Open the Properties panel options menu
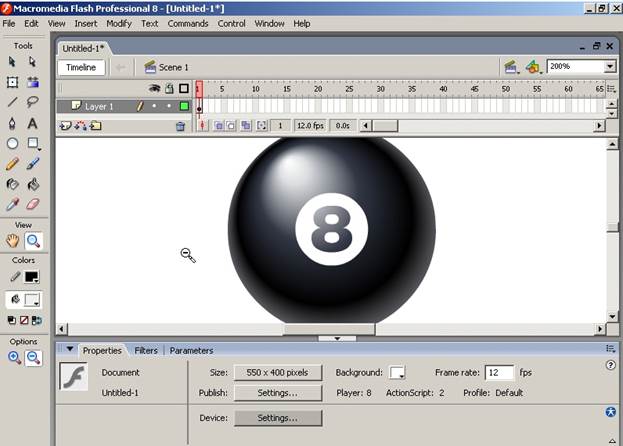This screenshot has width=623, height=446. (x=611, y=349)
